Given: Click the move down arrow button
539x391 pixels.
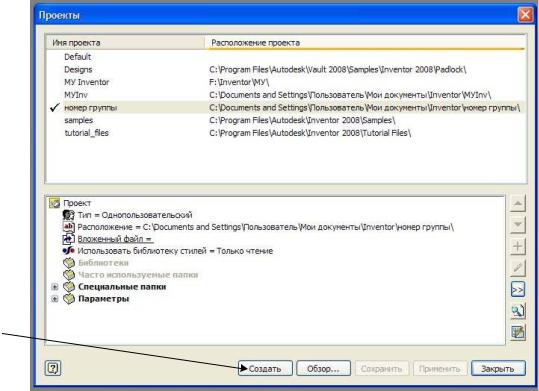Looking at the screenshot, I should pos(518,225).
